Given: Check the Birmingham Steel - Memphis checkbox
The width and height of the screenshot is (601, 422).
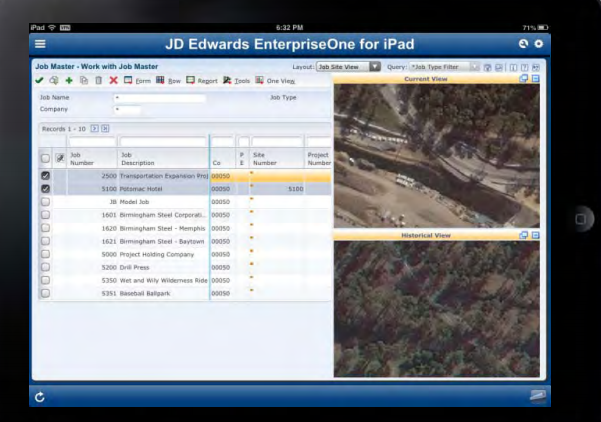Looking at the screenshot, I should pyautogui.click(x=45, y=228).
